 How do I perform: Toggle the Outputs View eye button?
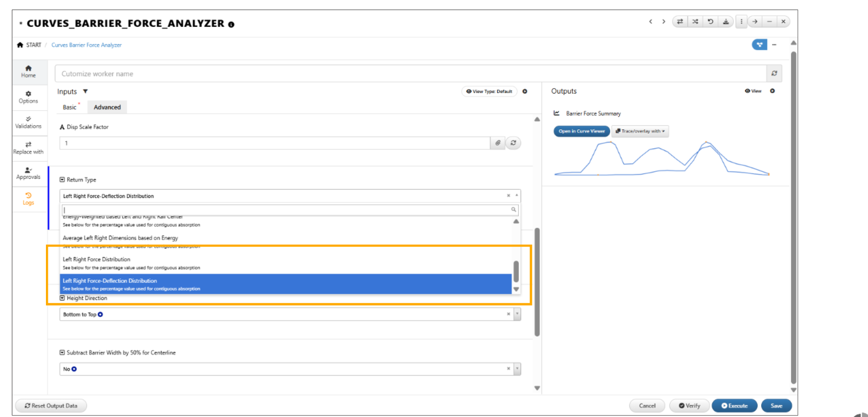[x=753, y=91]
